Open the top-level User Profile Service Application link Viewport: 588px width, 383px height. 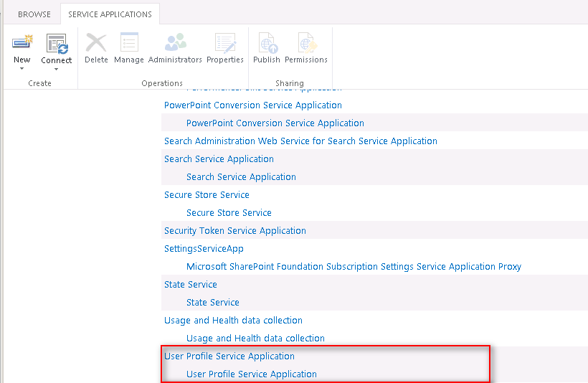pyautogui.click(x=229, y=356)
